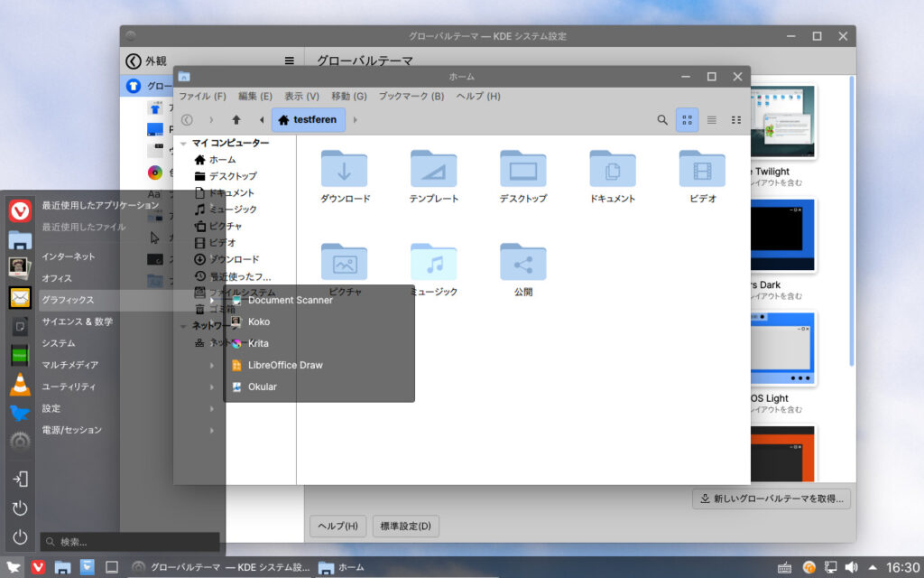Click the 16:30 clock

point(902,567)
